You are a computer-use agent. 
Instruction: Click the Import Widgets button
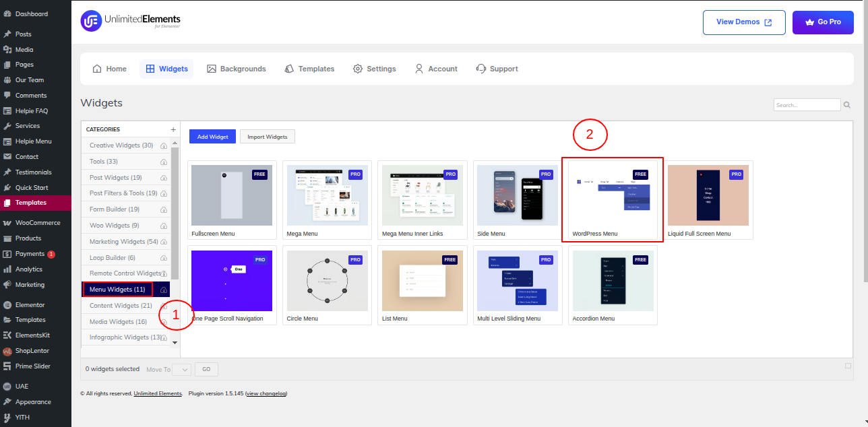(x=268, y=137)
